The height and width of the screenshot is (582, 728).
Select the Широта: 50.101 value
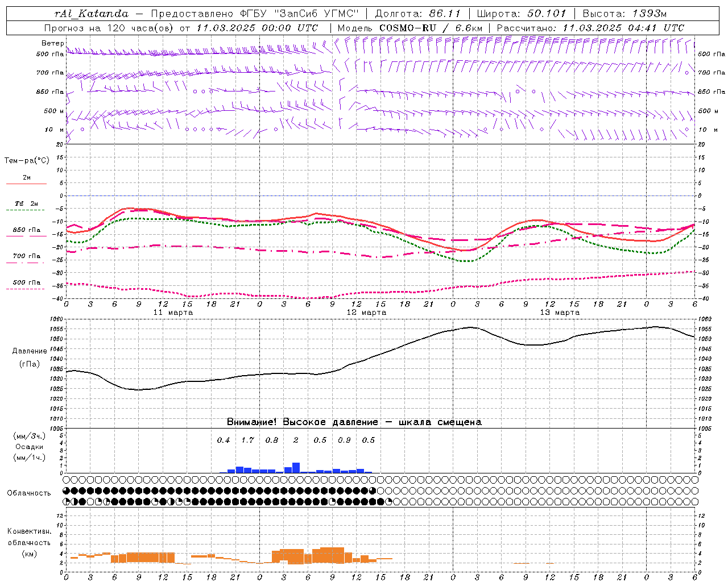pos(521,14)
